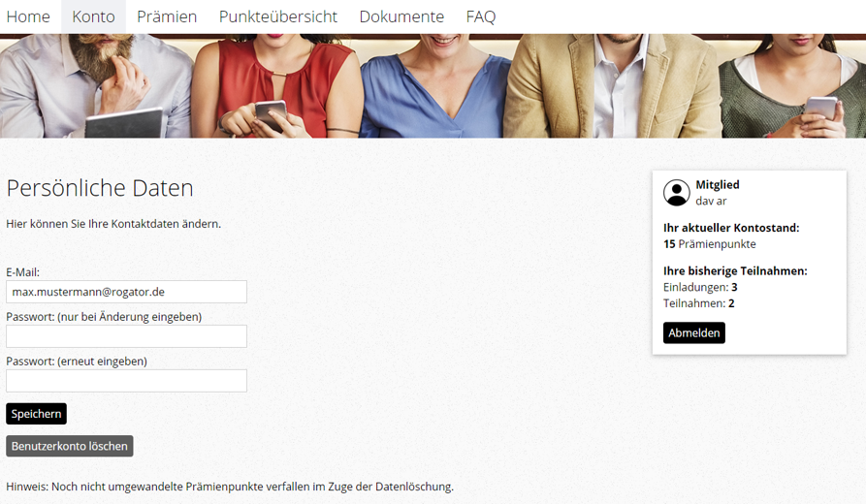Open the Home menu item

pos(28,16)
